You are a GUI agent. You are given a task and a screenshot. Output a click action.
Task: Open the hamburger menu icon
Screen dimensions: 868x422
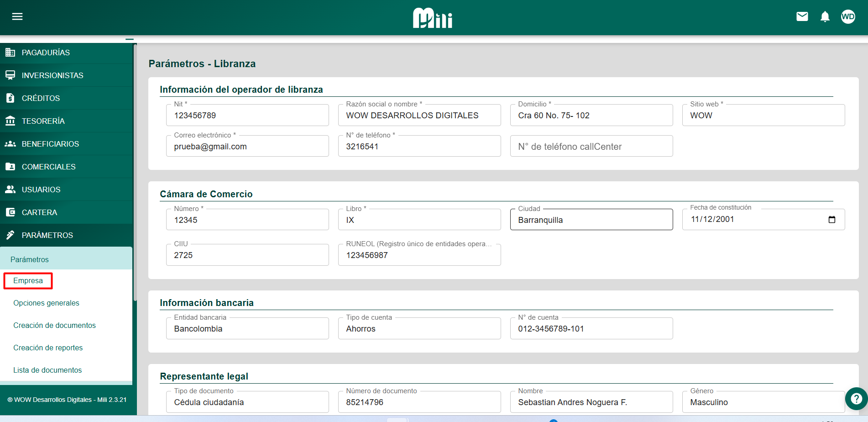coord(17,17)
